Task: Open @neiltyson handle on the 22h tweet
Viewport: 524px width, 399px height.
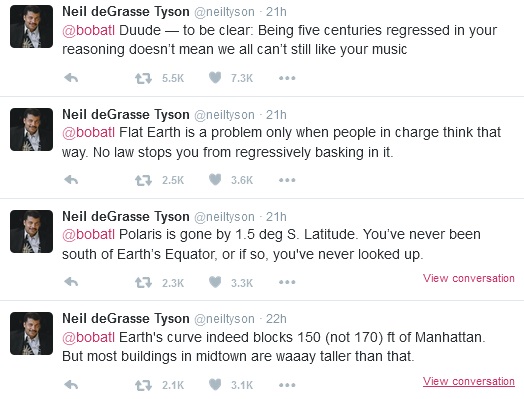Action: pos(224,319)
